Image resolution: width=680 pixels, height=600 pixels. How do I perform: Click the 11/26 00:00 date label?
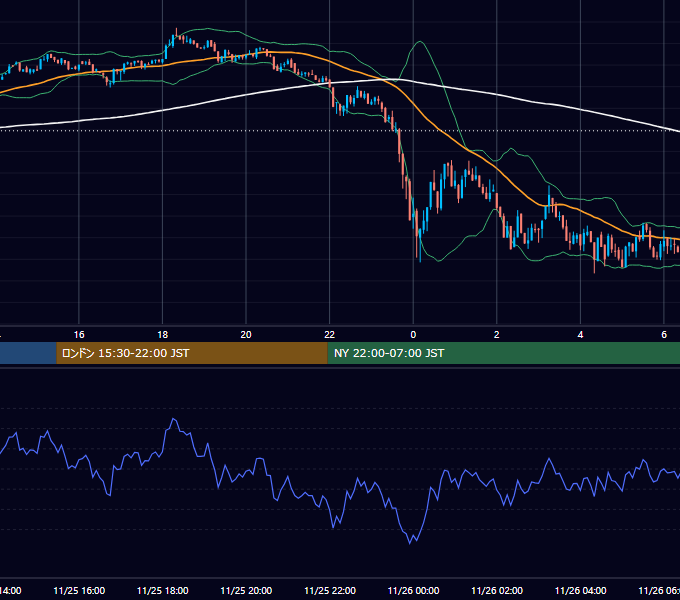click(413, 590)
